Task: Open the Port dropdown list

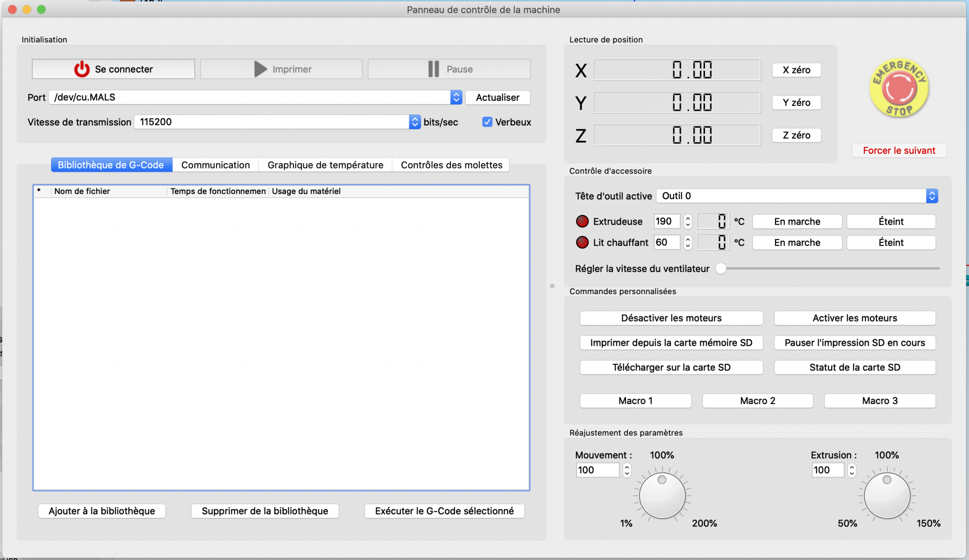Action: pyautogui.click(x=456, y=97)
